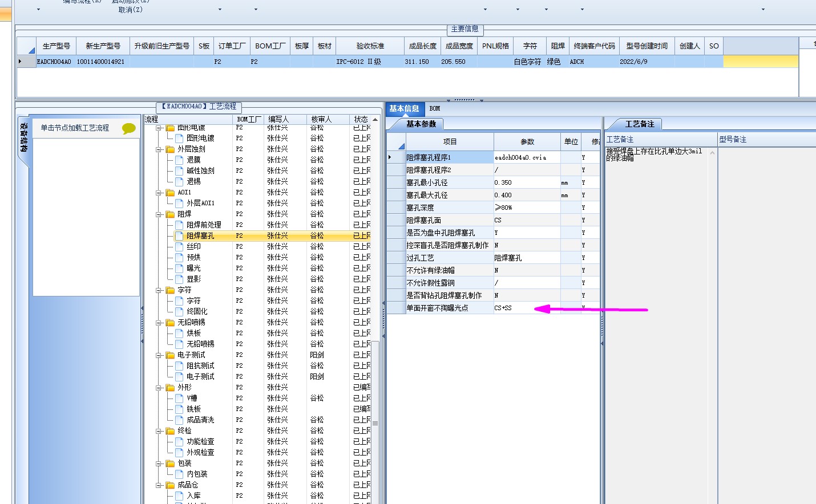Click the folder icon of 外形
This screenshot has width=816, height=504.
coord(170,388)
